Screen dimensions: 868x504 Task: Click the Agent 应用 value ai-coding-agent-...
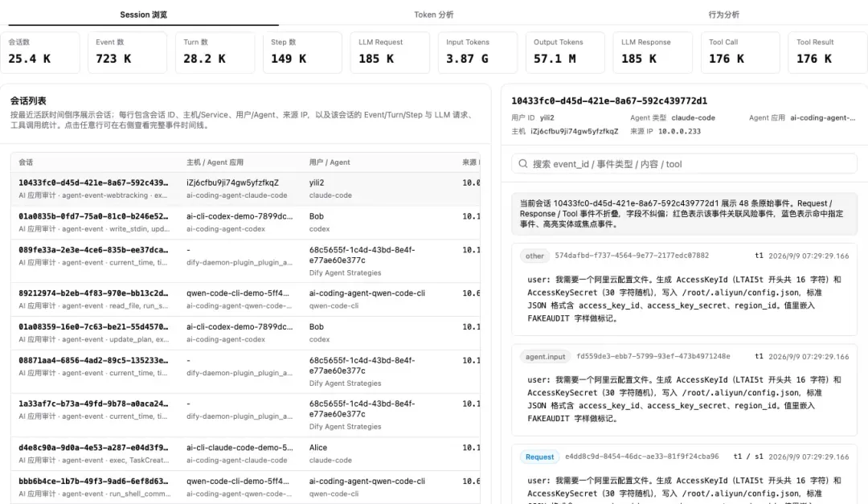tap(823, 117)
